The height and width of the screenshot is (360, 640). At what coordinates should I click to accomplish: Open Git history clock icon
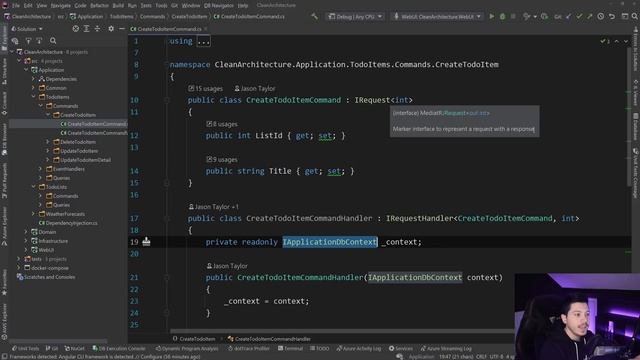601,17
